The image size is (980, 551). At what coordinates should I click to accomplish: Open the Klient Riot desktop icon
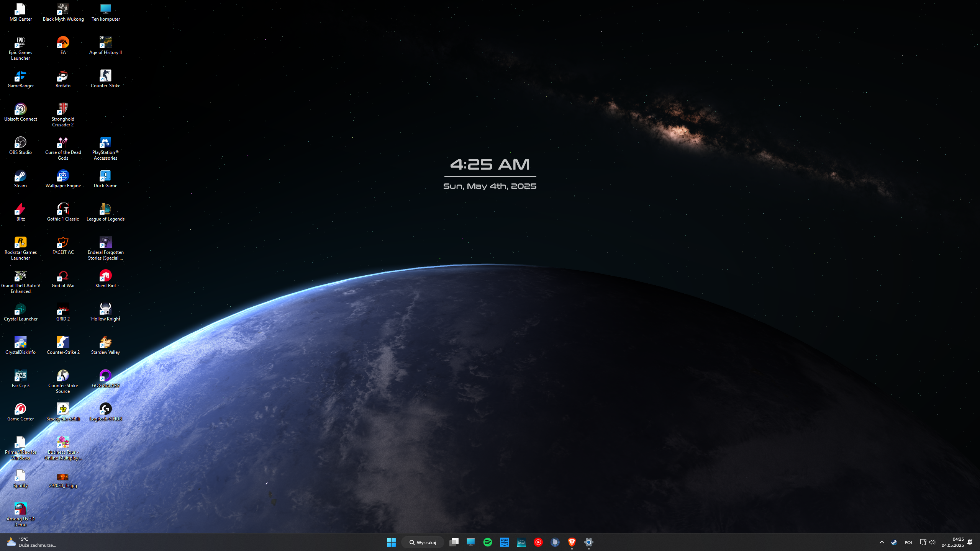pos(105,279)
